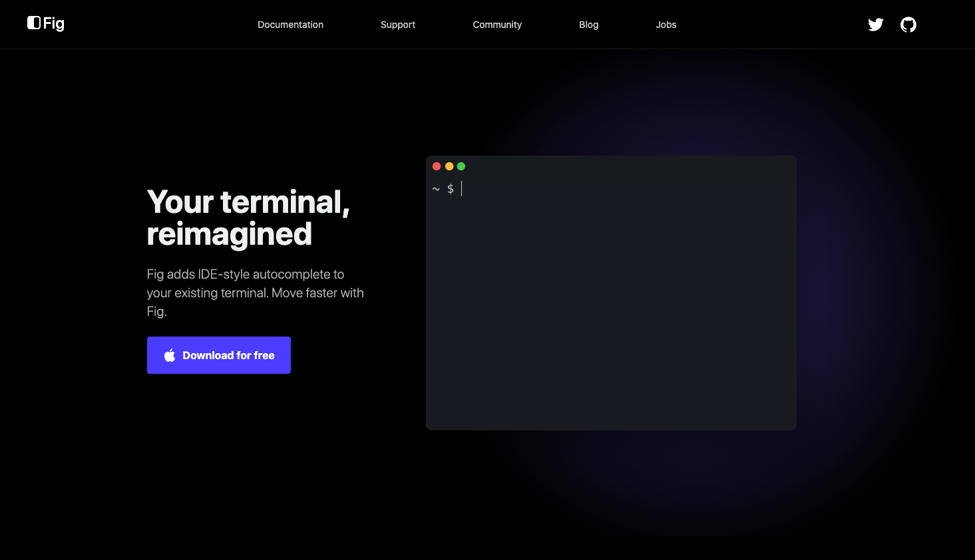Go to the Documentation page
The width and height of the screenshot is (975, 560).
(290, 25)
